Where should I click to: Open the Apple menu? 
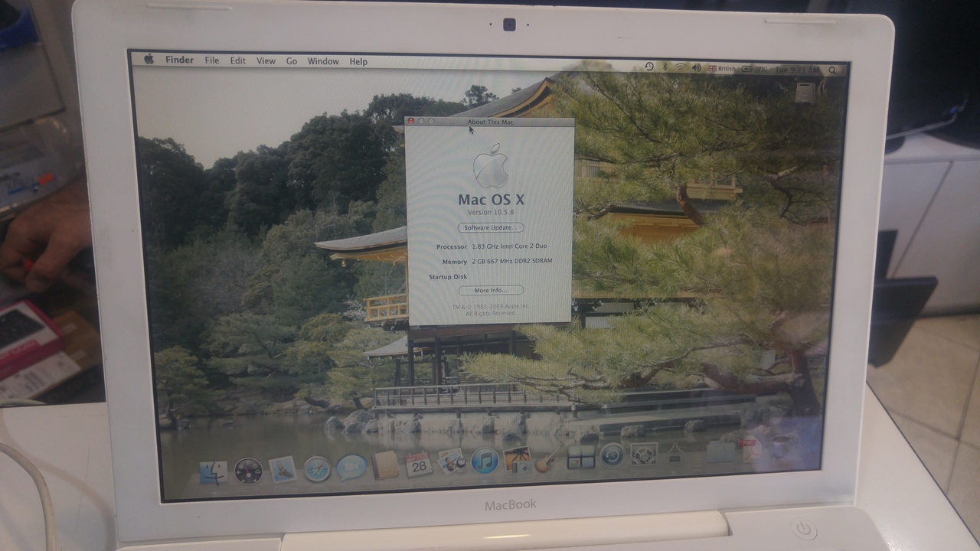click(x=149, y=59)
